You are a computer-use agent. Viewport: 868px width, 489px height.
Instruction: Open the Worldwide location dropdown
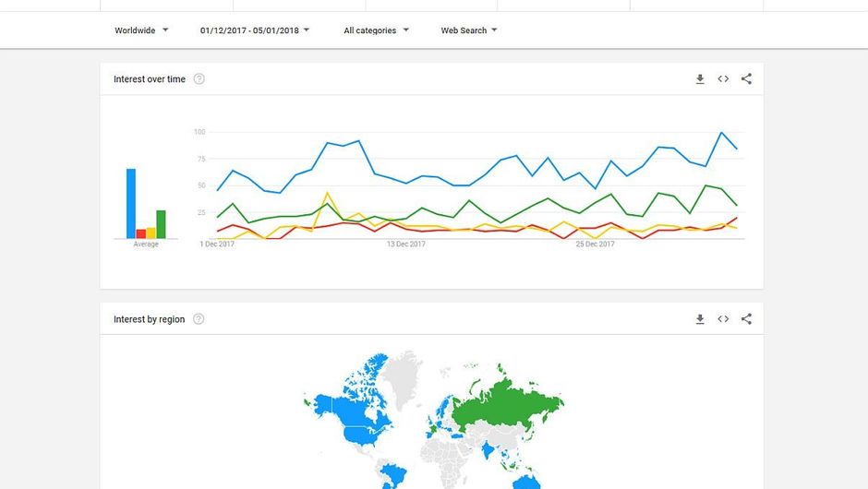pyautogui.click(x=141, y=30)
